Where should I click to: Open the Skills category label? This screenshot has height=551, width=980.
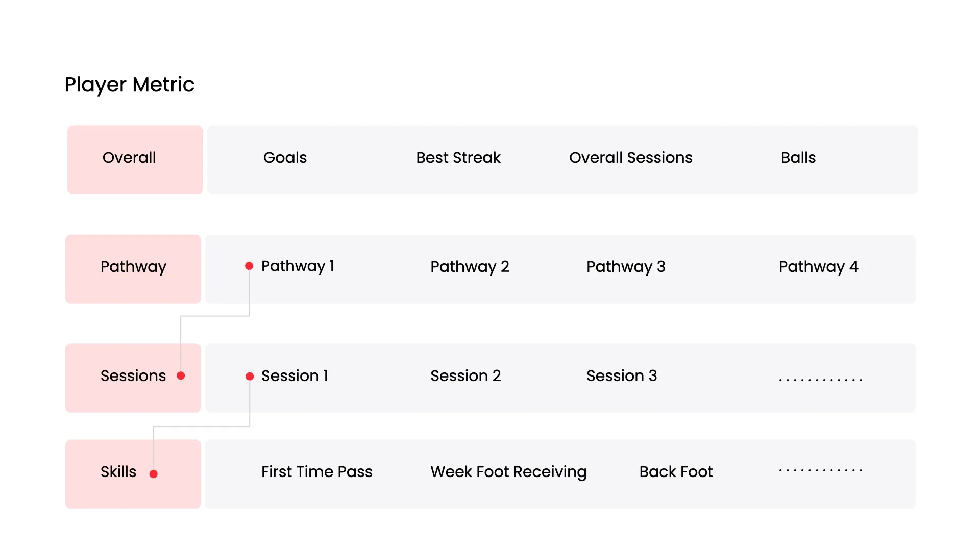118,472
